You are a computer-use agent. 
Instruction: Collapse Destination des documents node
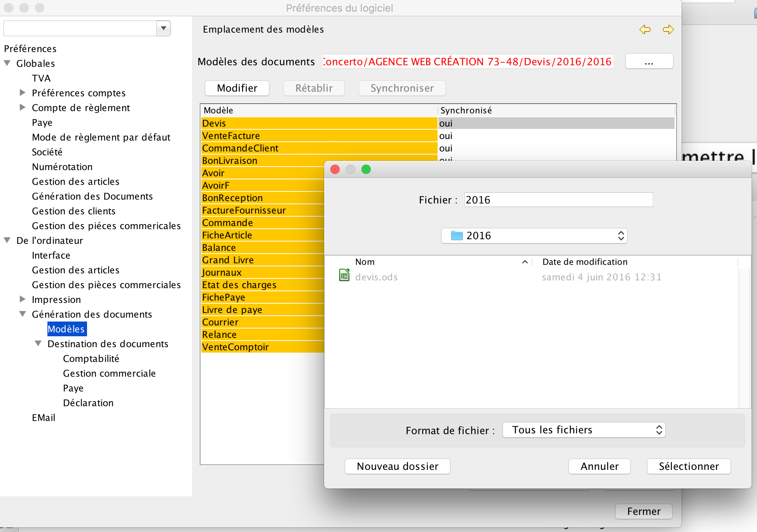tap(38, 344)
